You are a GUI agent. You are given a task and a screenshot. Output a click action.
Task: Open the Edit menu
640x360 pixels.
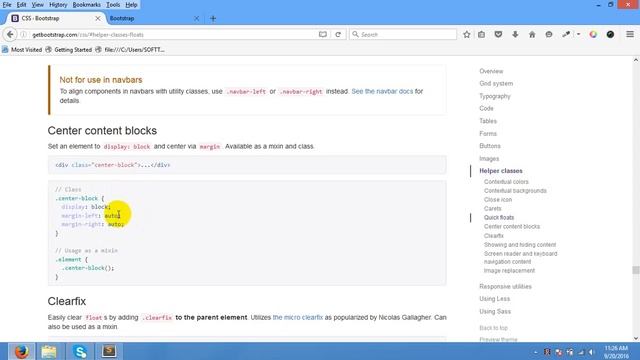point(21,5)
